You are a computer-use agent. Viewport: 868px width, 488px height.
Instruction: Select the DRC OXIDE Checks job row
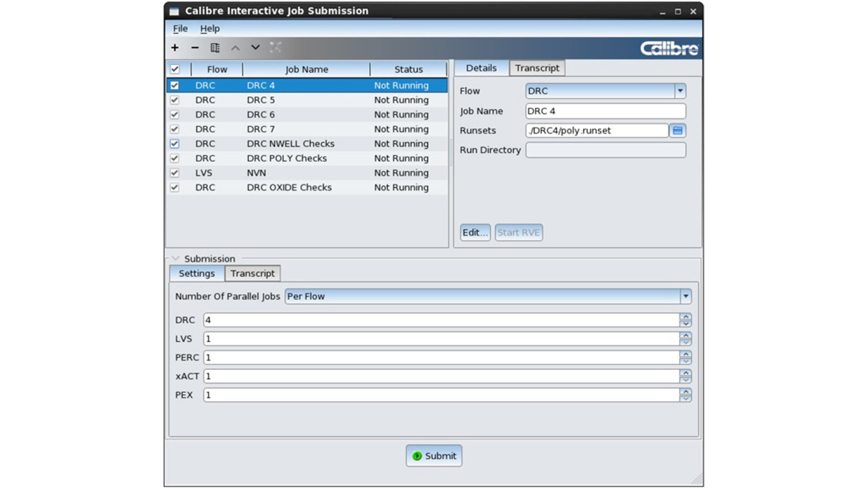pos(289,188)
